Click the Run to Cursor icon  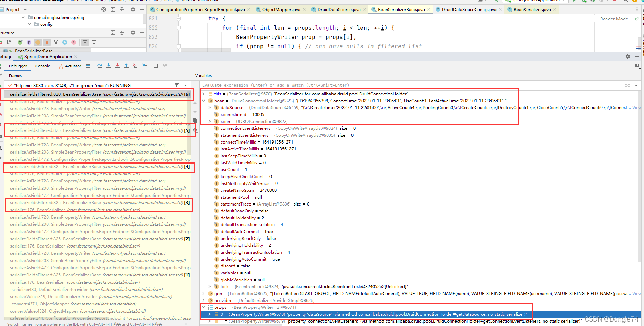pos(144,66)
